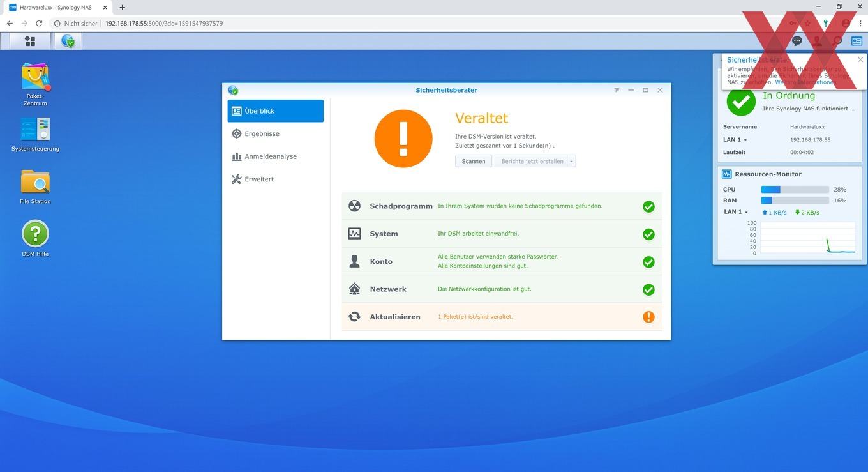Select the Sicherheitsberater taskbar icon
Viewport: 868px width, 472px height.
click(x=68, y=41)
